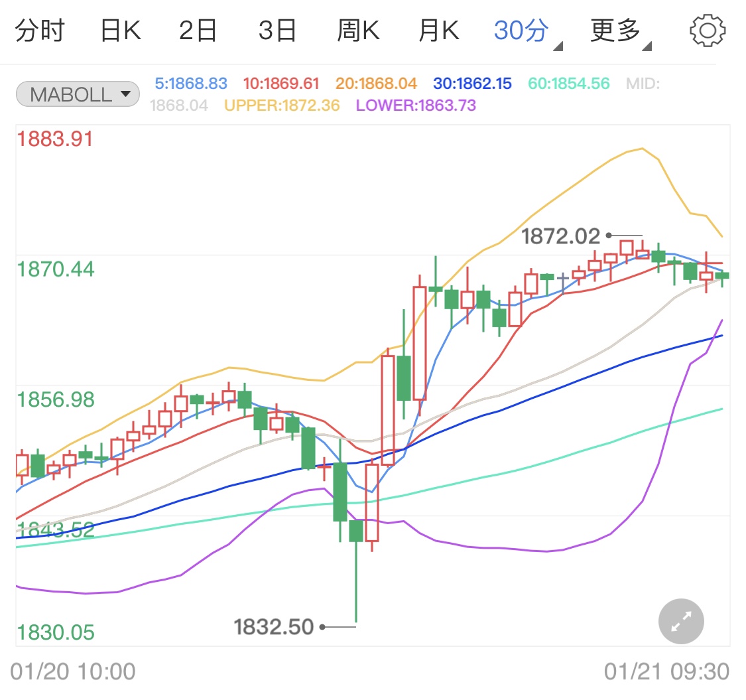Click the high price marker 1872.02
Screen dimensions: 746x700
560,236
